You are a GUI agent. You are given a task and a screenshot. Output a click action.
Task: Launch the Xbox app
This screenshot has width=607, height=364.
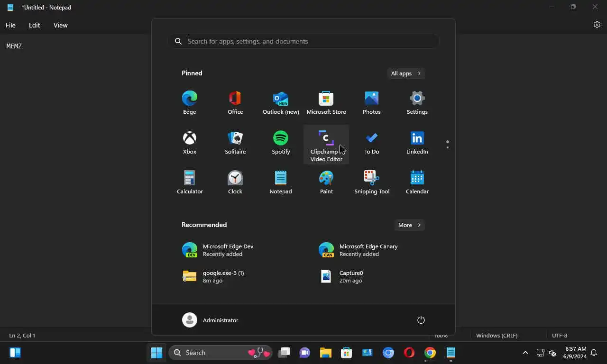(x=190, y=143)
